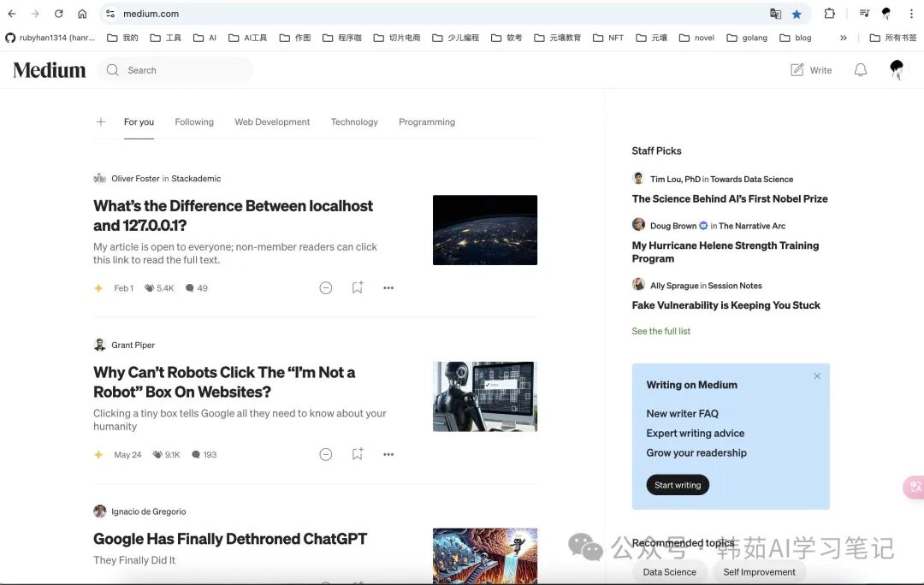
Task: Bookmark the localhost article
Action: [357, 287]
